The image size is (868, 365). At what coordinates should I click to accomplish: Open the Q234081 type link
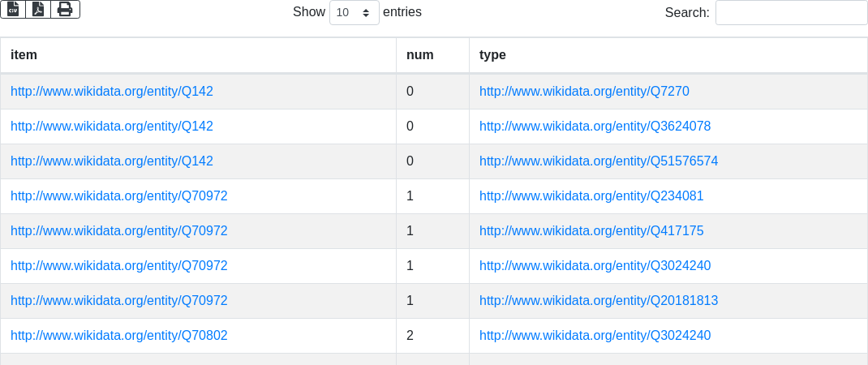[x=591, y=196]
